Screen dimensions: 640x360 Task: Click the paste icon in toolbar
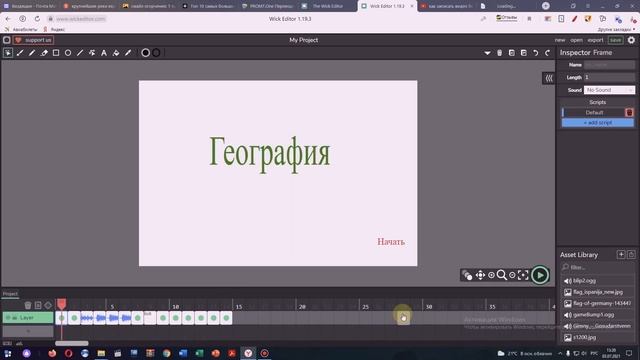point(524,53)
